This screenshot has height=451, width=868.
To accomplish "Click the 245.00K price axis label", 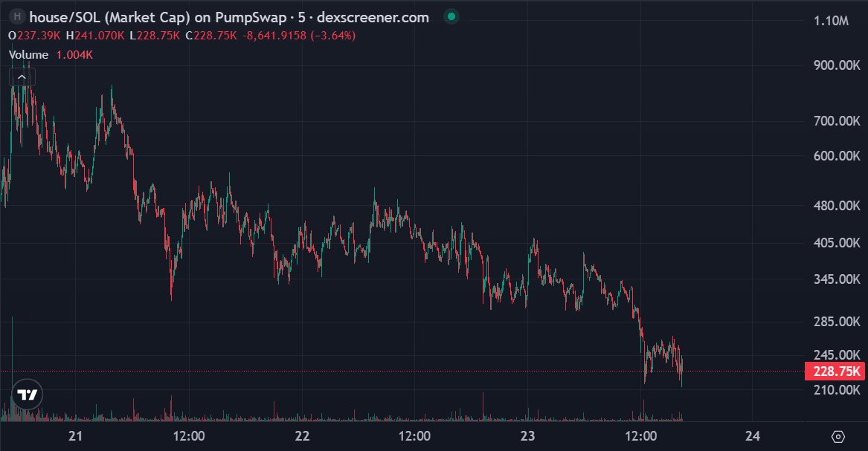I will pos(837,355).
